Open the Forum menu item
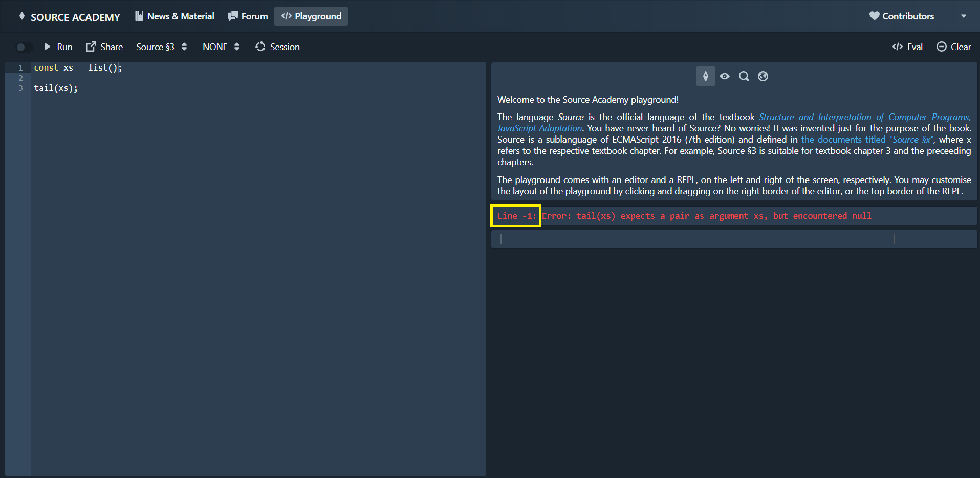The image size is (980, 478). (x=248, y=16)
